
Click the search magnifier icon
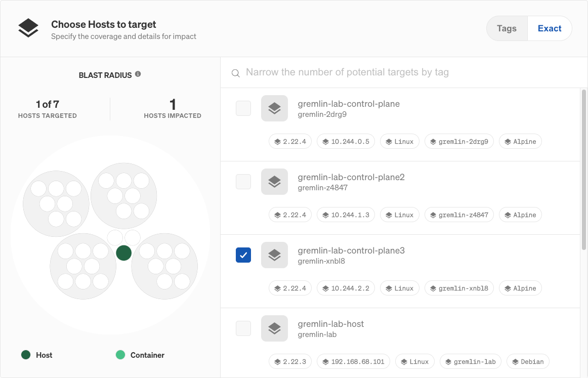[235, 73]
